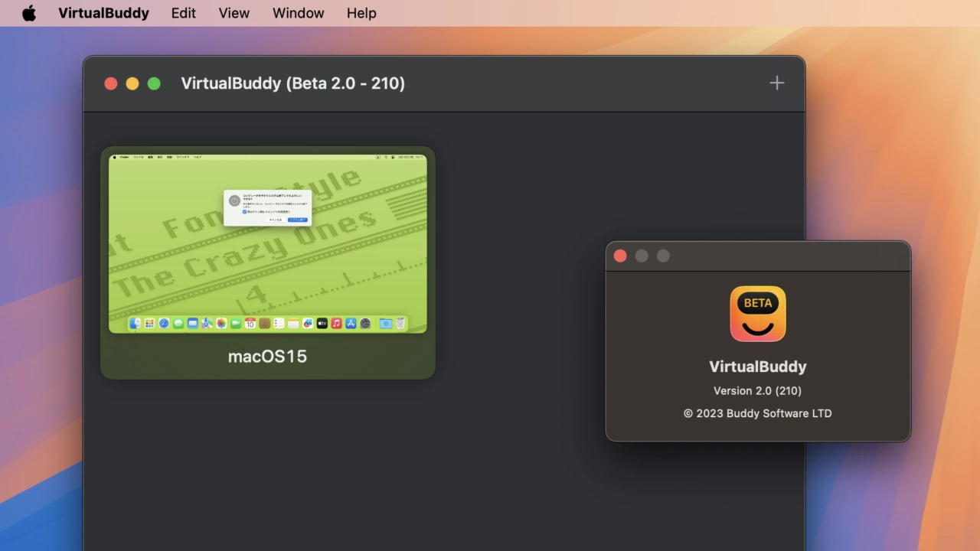Click the VirtualBuddy name in About window
980x551 pixels.
(x=758, y=367)
